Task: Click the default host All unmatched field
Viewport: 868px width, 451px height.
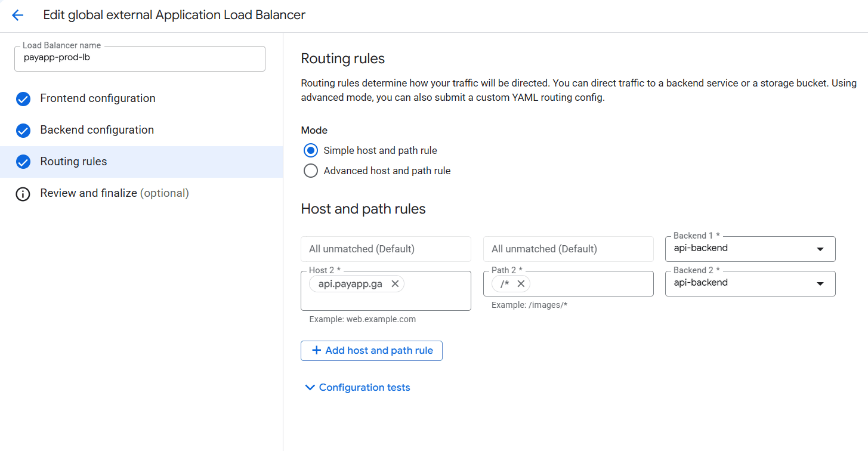Action: point(386,249)
